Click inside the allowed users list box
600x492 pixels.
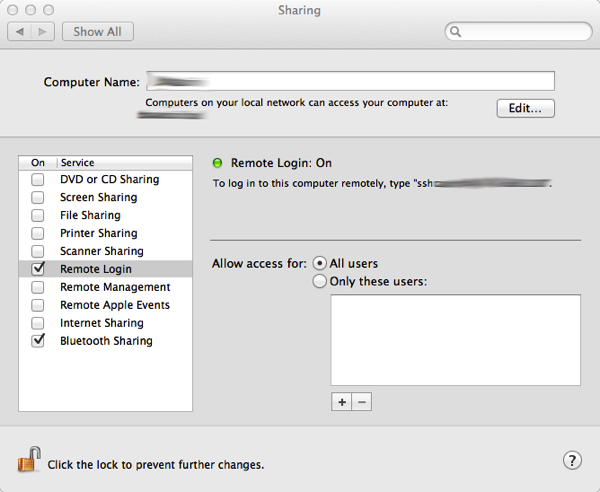tap(455, 340)
